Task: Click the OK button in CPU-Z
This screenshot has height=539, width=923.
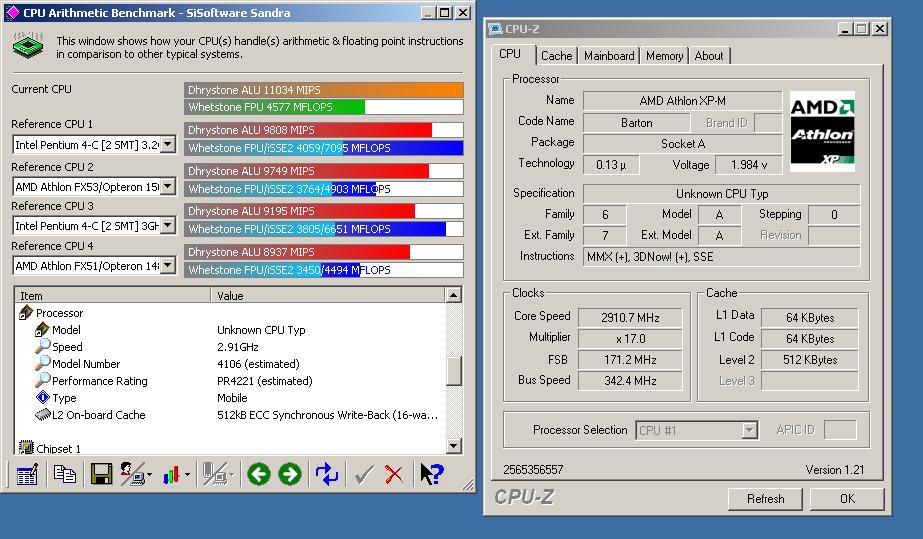Action: point(847,499)
